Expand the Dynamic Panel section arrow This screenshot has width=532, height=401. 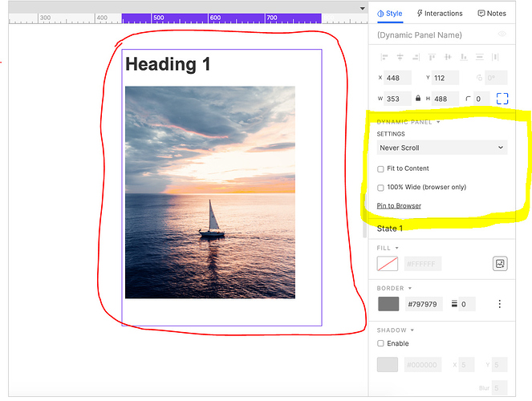click(438, 123)
